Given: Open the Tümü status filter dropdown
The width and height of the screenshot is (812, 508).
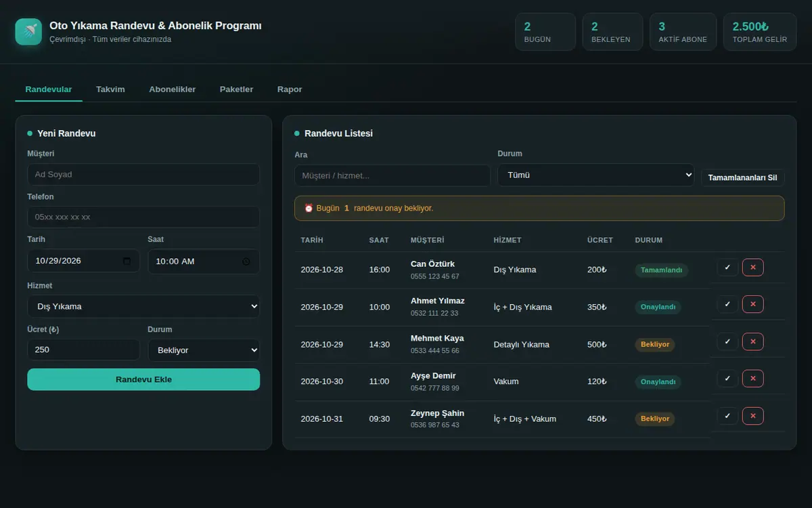Looking at the screenshot, I should 596,175.
